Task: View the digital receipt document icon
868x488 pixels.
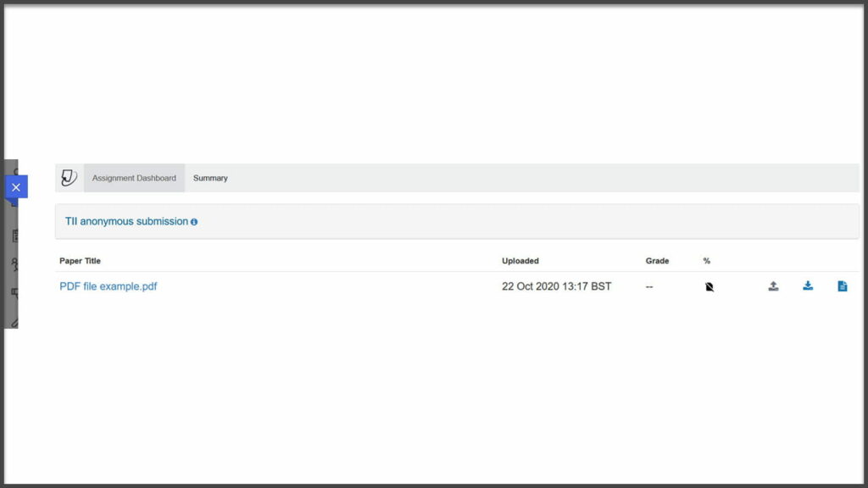Action: [x=842, y=286]
